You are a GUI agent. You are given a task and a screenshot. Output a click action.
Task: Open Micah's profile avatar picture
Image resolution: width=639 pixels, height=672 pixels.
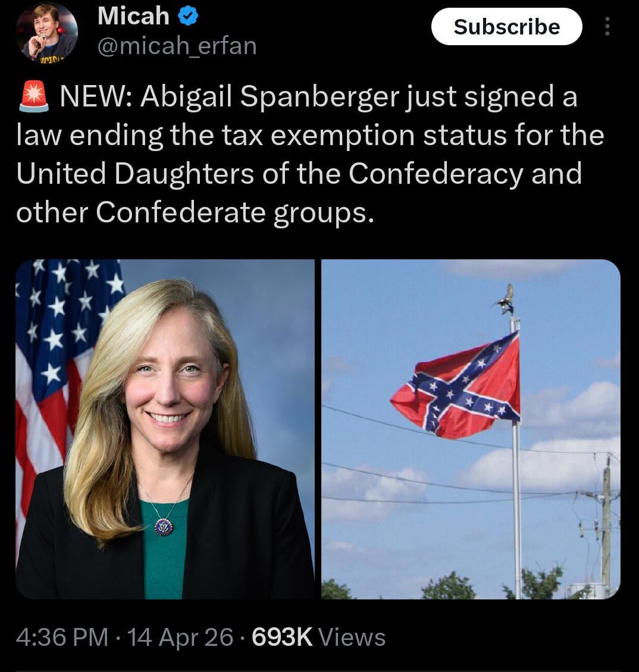[47, 33]
